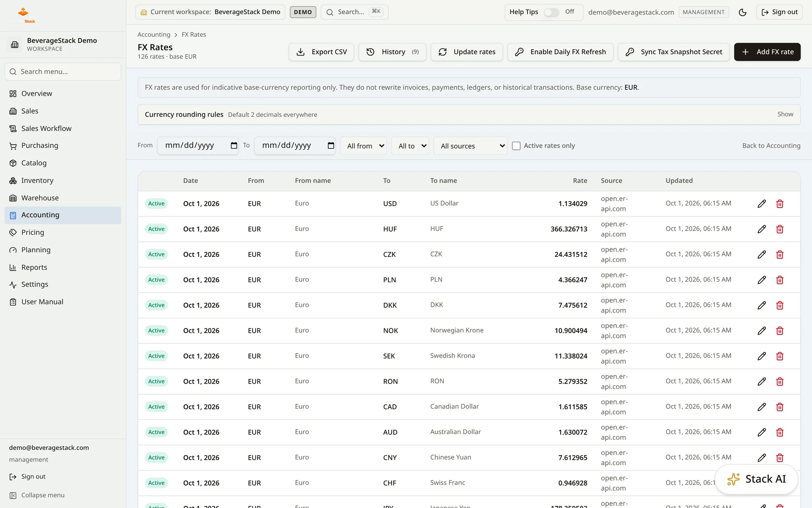The height and width of the screenshot is (508, 812).
Task: Click Update rates
Action: 466,52
